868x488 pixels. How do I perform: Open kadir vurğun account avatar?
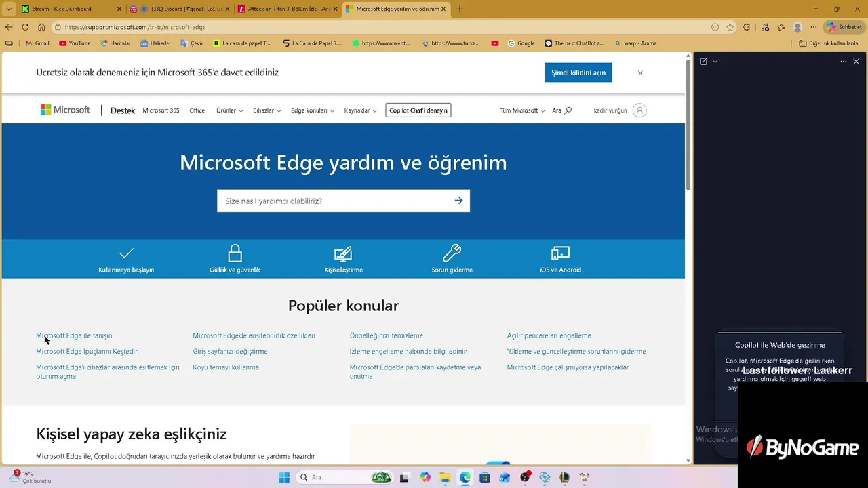tap(639, 110)
